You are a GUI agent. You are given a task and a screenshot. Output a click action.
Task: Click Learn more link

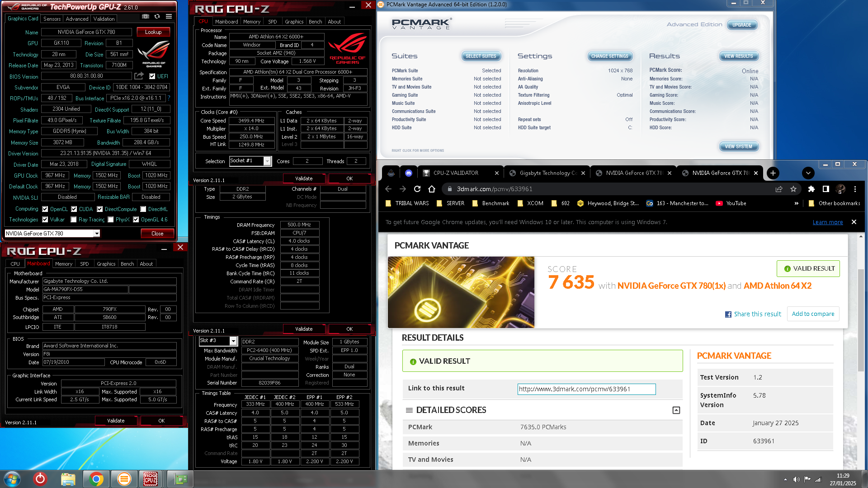coord(828,222)
